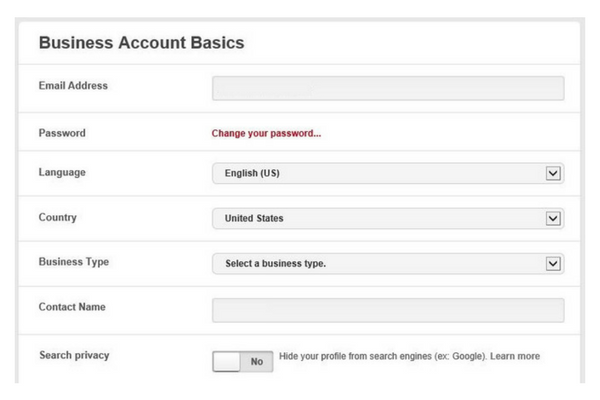This screenshot has width=600, height=400.
Task: Open the 'Learn more' link
Action: [516, 356]
